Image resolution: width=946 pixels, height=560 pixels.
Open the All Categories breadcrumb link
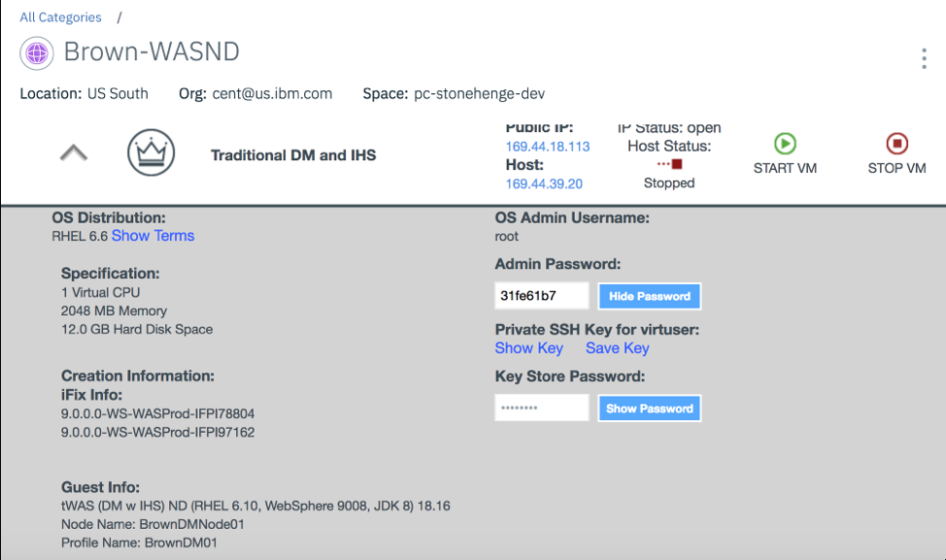[60, 17]
